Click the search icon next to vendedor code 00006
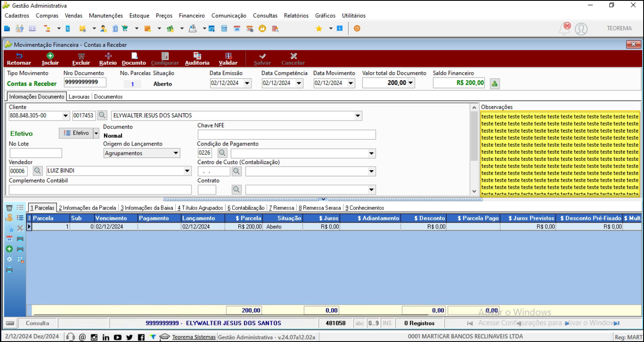 click(x=37, y=171)
